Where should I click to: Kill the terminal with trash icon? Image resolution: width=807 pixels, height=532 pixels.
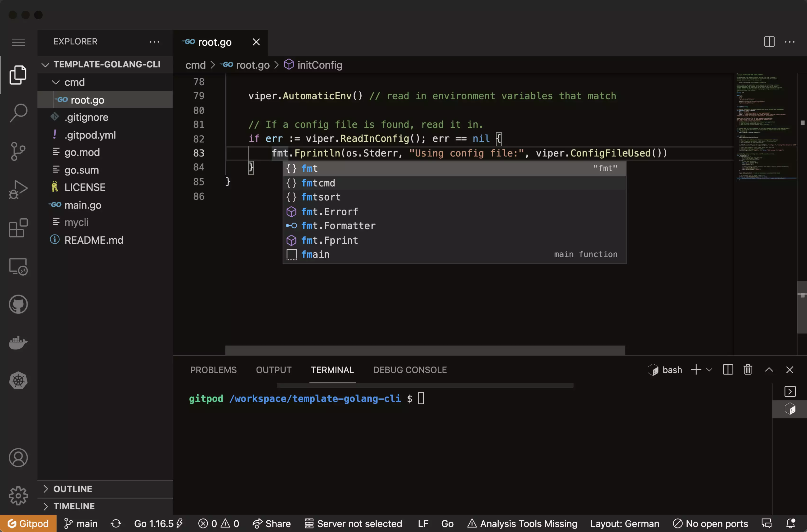748,370
